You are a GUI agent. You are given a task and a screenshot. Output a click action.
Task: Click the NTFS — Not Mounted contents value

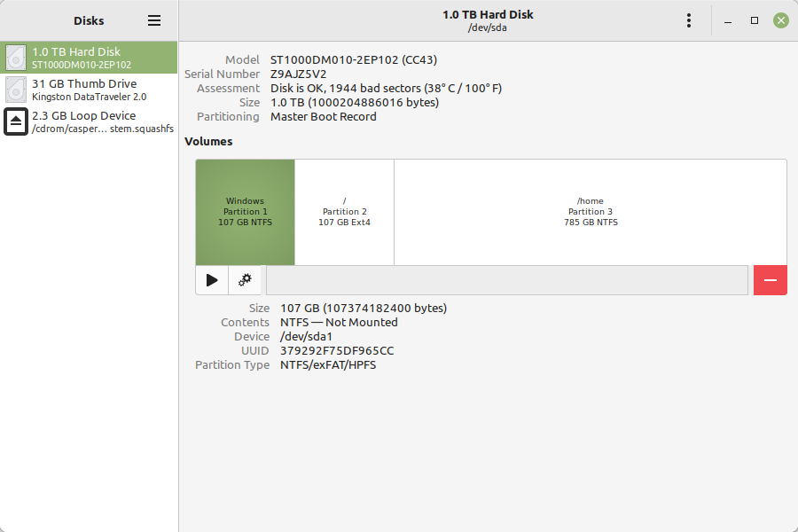(x=339, y=322)
